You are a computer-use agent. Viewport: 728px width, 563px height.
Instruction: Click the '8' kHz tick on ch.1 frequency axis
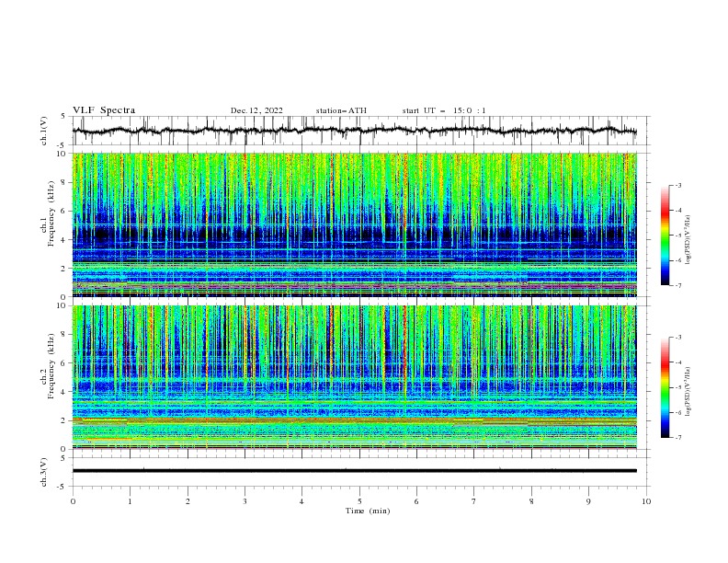tap(65, 182)
